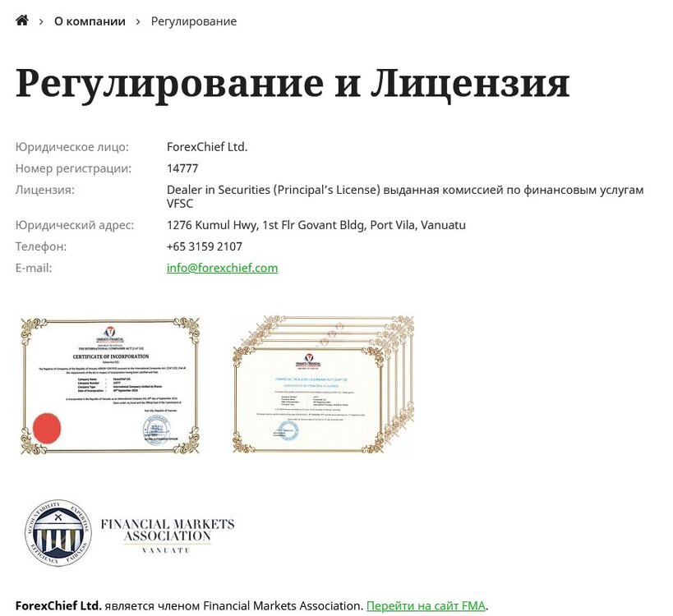Click the 'Financial Markets Association Vanuatu' wordmark
673x616 pixels.
(168, 536)
